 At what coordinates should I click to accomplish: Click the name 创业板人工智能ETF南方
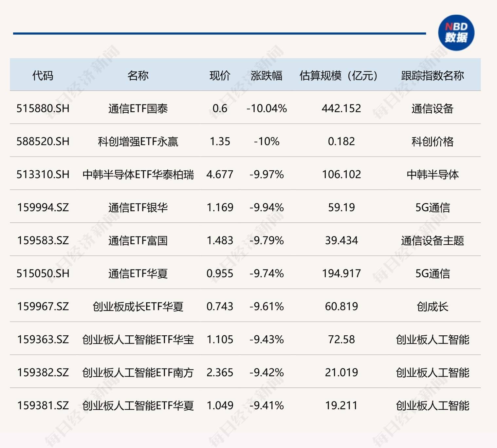point(138,373)
